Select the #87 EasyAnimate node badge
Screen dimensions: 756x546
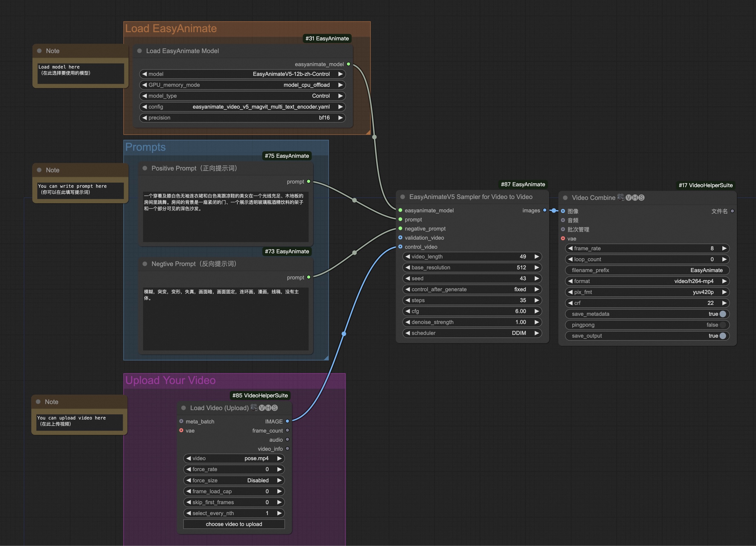(523, 184)
